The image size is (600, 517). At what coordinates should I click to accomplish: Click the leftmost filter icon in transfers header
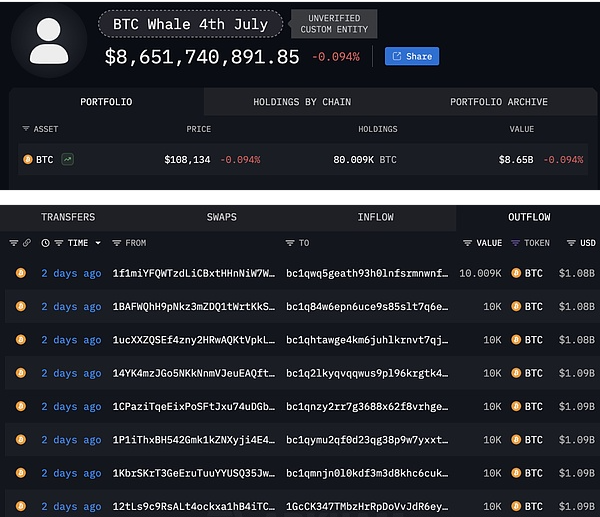click(x=13, y=243)
